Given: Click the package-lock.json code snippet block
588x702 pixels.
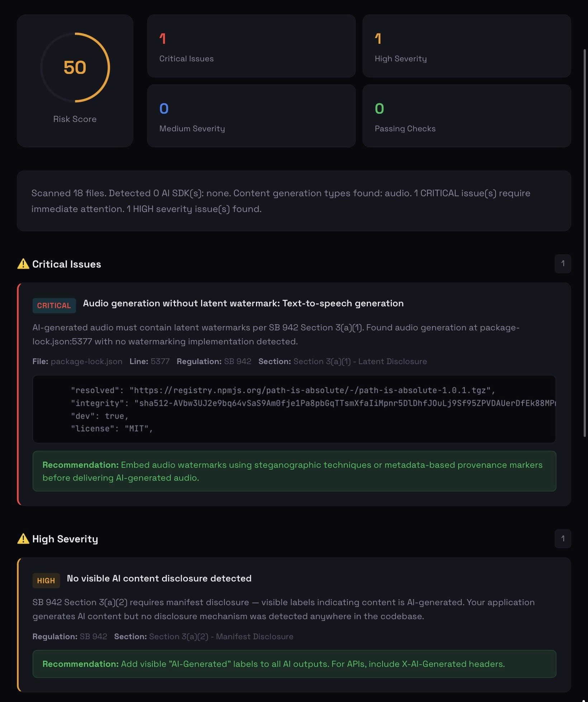Looking at the screenshot, I should point(294,409).
